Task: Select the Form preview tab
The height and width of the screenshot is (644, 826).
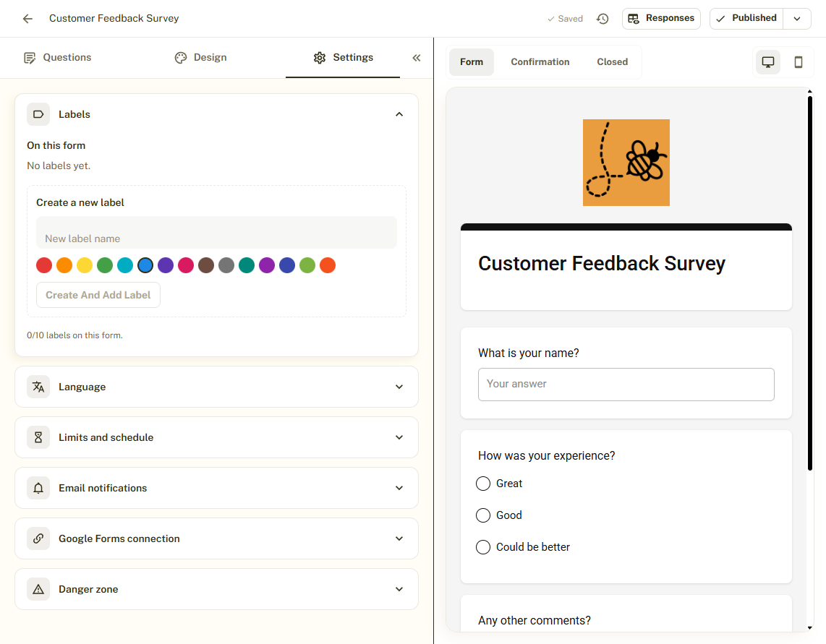Action: [472, 62]
